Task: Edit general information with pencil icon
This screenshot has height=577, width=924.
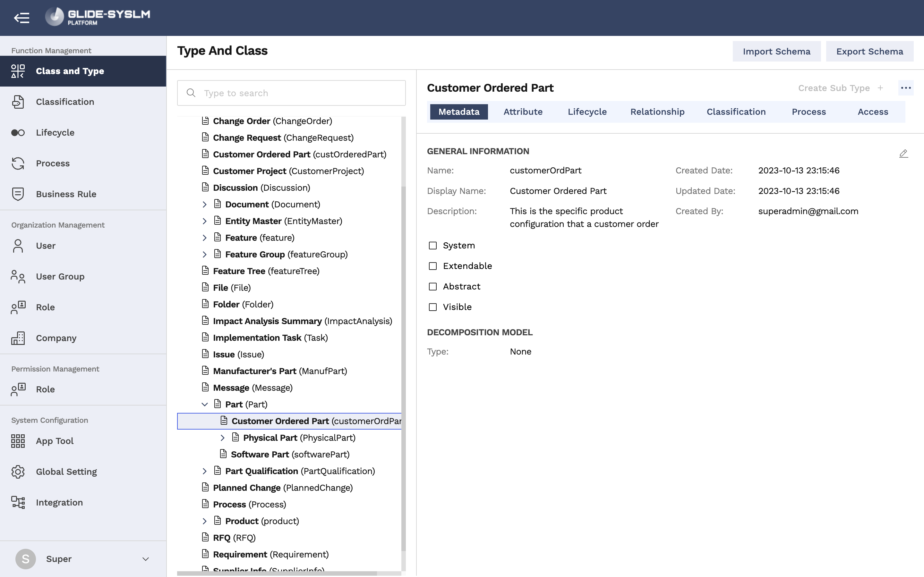Action: coord(903,154)
